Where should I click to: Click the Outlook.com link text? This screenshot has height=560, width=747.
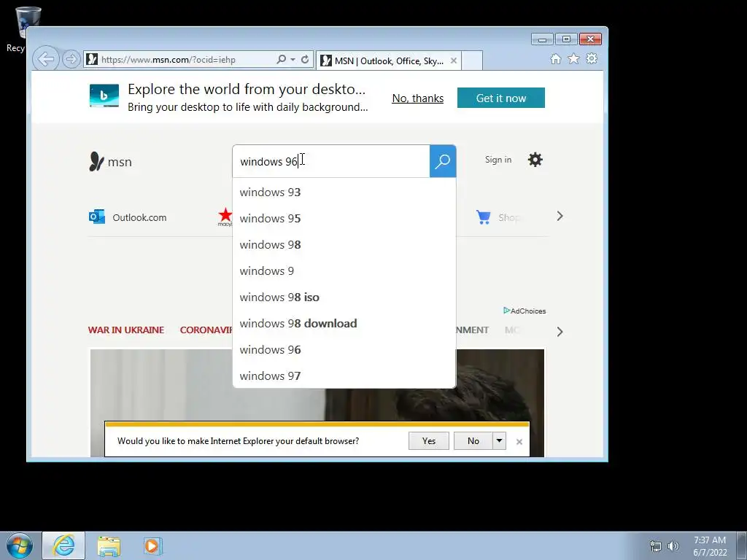point(139,217)
